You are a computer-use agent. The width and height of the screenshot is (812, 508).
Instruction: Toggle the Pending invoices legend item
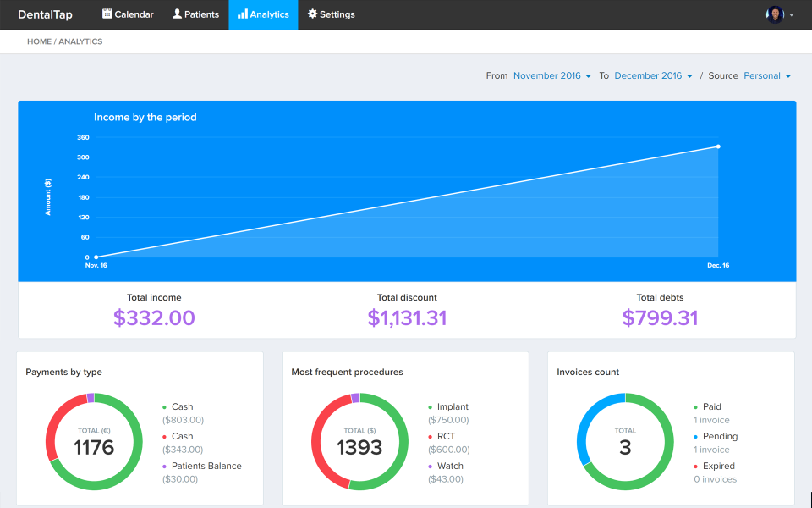pos(716,437)
